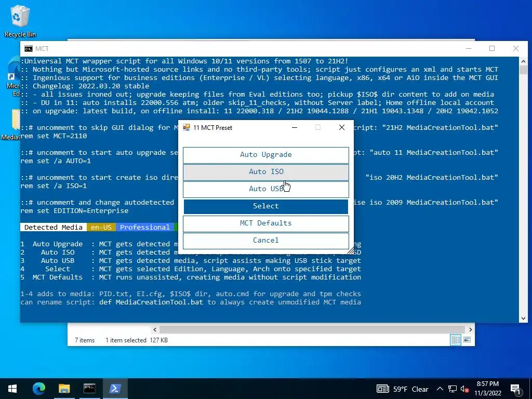Open the Recycle Bin desktop icon

click(x=20, y=21)
